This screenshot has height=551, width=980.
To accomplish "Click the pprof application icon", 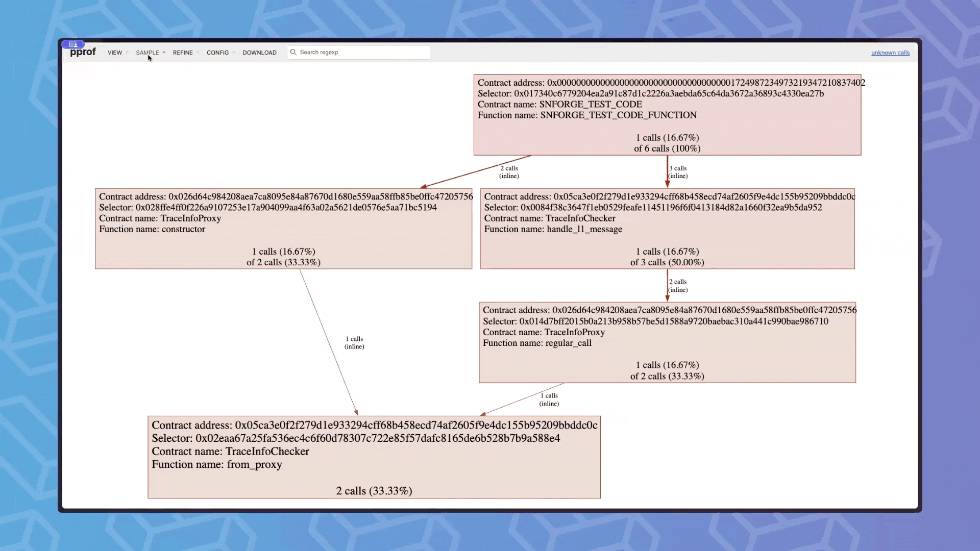I will (x=72, y=44).
